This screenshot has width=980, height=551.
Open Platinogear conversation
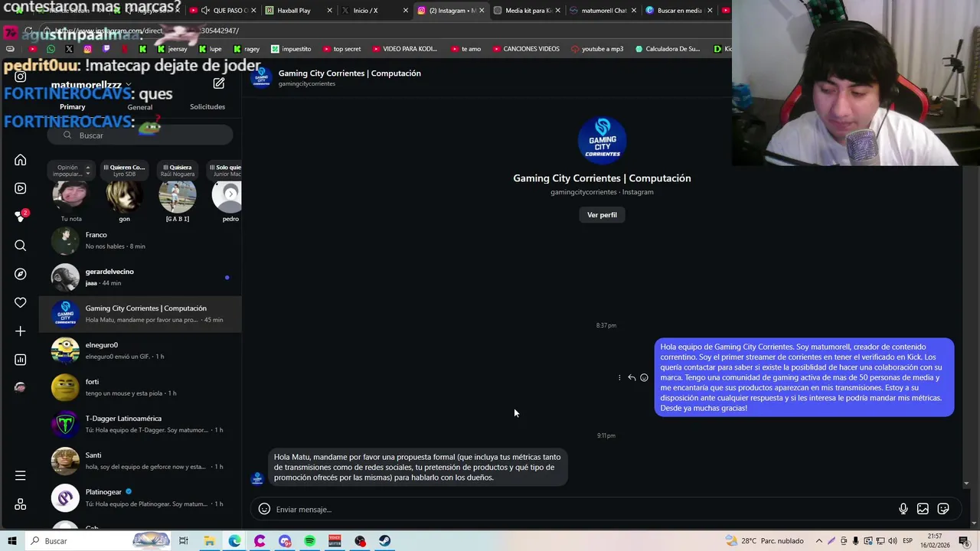click(140, 497)
